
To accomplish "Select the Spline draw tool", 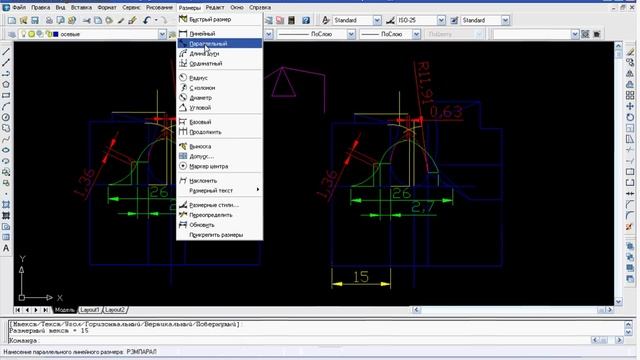I will coord(6,139).
